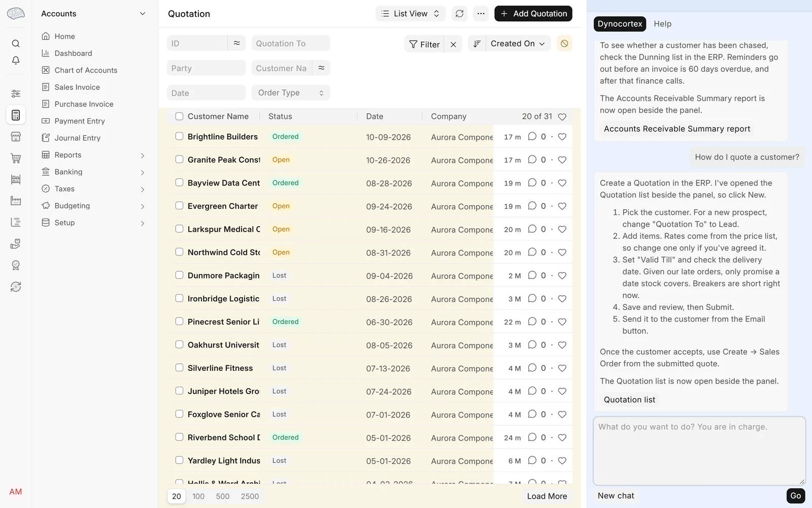Set page size to 100
The height and width of the screenshot is (508, 812).
point(198,496)
